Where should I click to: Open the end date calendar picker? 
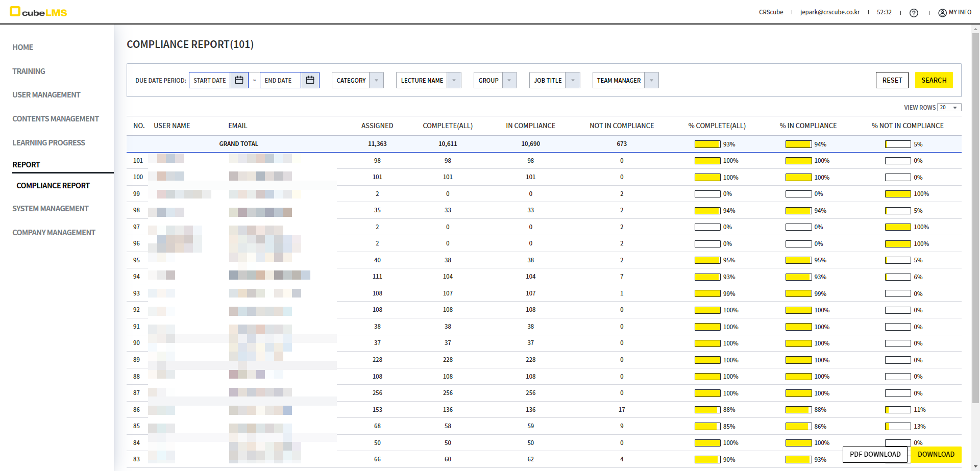[310, 80]
